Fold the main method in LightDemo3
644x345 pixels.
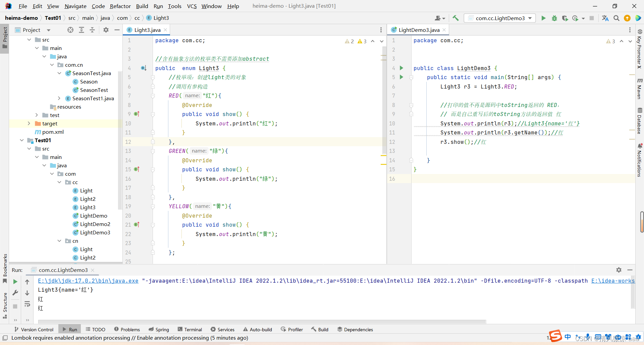(411, 77)
